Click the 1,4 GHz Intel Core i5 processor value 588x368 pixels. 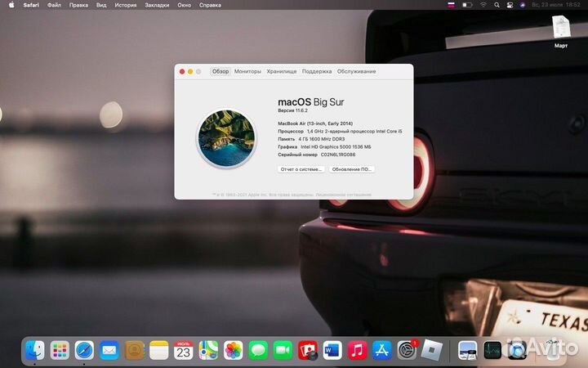coord(354,131)
